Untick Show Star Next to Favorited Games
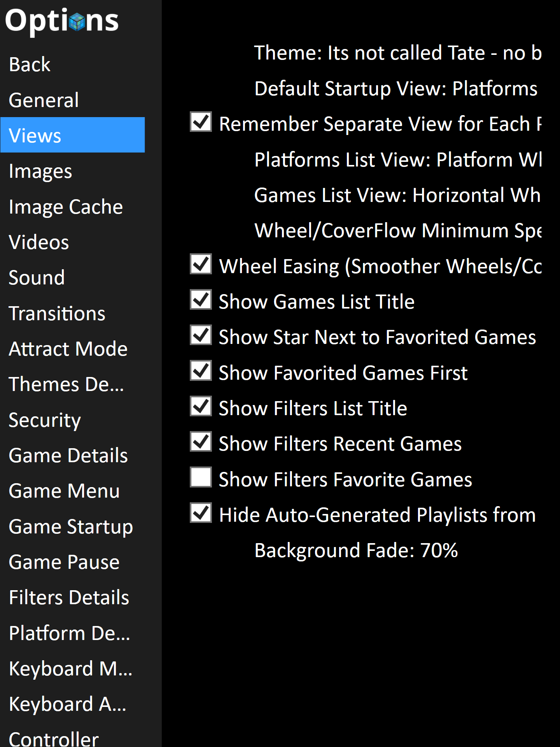Screen dimensions: 560x747 (x=201, y=335)
